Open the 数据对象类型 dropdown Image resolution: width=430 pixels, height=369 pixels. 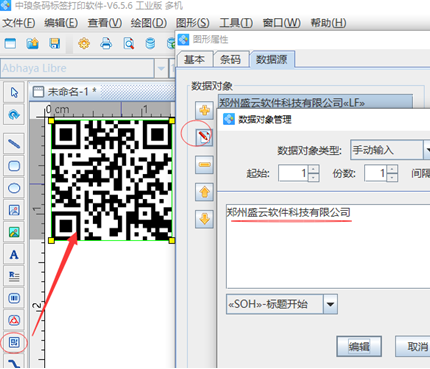coord(426,150)
